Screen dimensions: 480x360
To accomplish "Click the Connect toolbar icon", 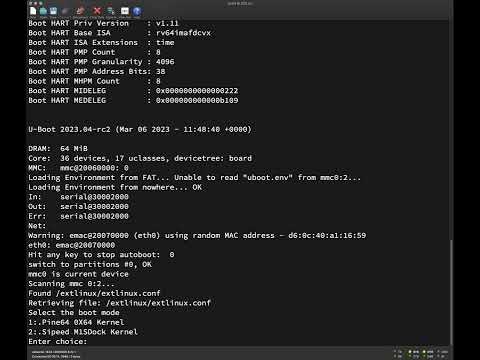I will 66,11.
